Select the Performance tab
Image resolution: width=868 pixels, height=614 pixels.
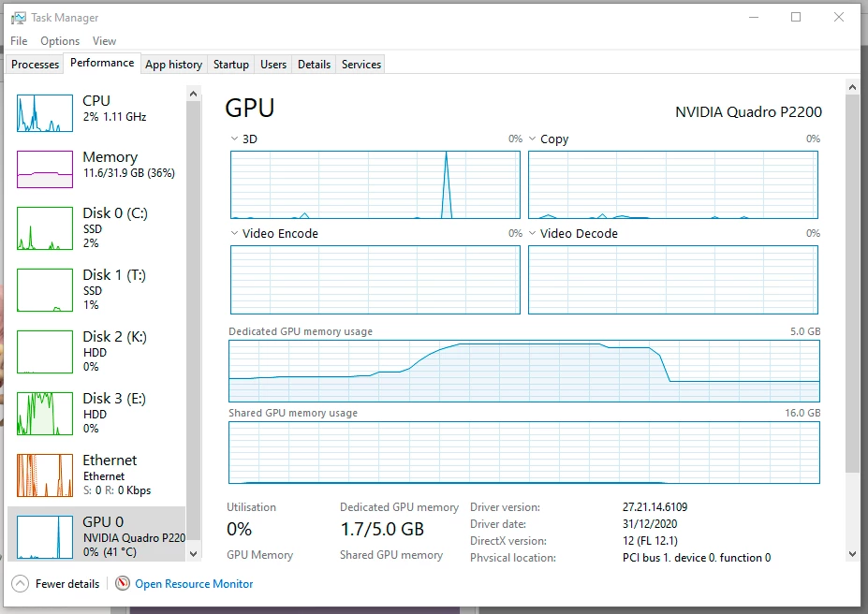pyautogui.click(x=102, y=63)
